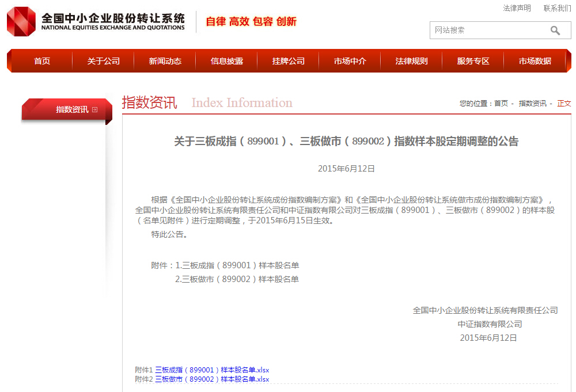The image size is (576, 392).
Task: Open the 市场中介 nav menu
Action: coord(350,61)
